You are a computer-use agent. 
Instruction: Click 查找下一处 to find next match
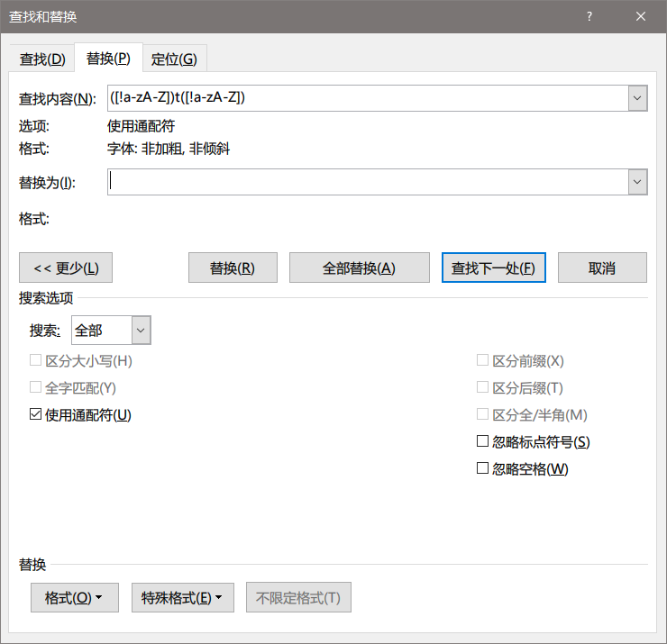493,268
